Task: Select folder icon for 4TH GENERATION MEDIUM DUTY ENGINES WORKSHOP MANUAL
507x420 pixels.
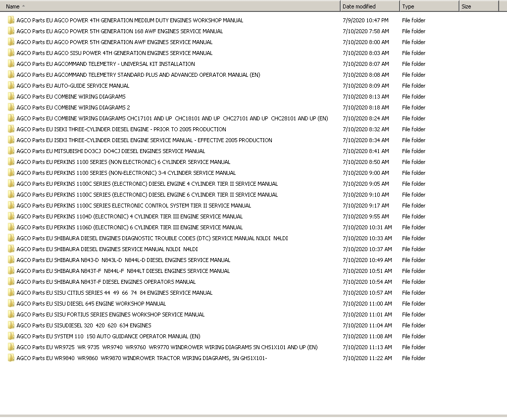Action: (11, 20)
